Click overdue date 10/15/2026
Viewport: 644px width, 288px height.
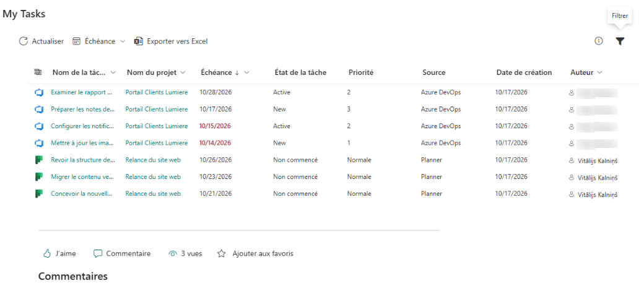pos(215,126)
